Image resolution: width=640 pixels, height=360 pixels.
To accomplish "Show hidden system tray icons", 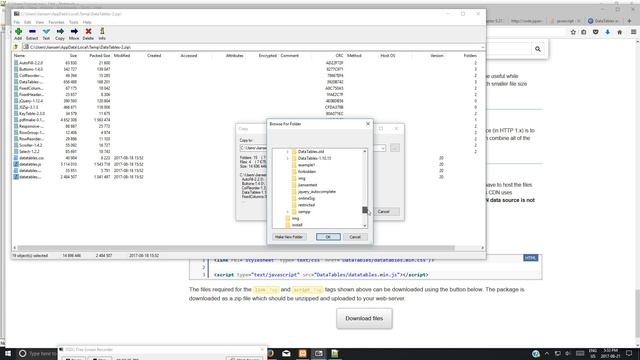I will click(x=547, y=353).
